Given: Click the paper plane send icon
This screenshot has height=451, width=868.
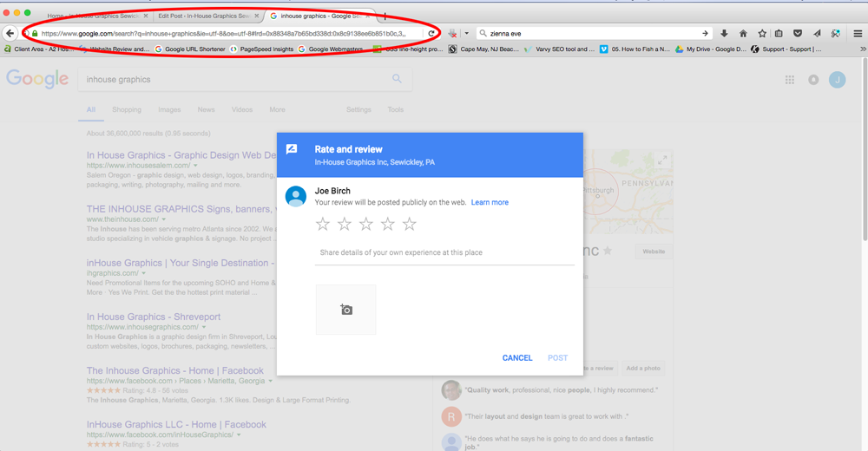Looking at the screenshot, I should (x=817, y=34).
